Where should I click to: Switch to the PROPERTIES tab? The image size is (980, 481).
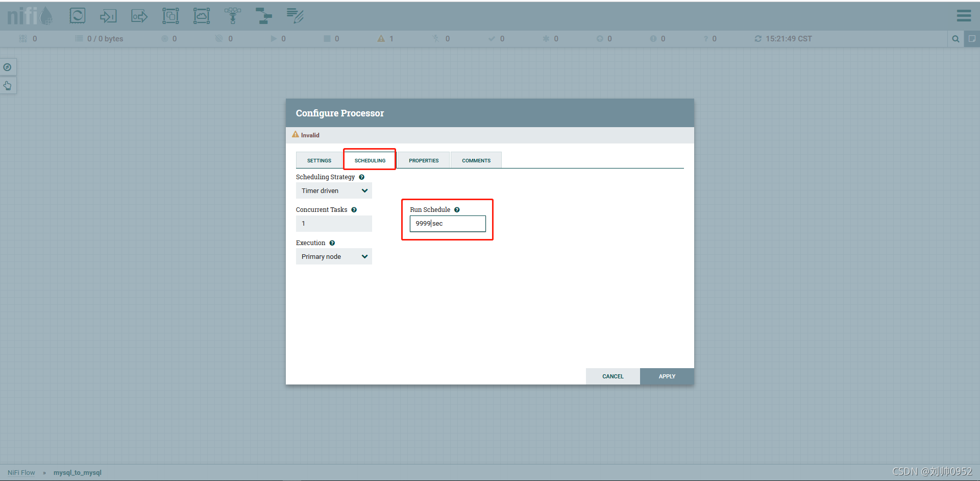(424, 160)
